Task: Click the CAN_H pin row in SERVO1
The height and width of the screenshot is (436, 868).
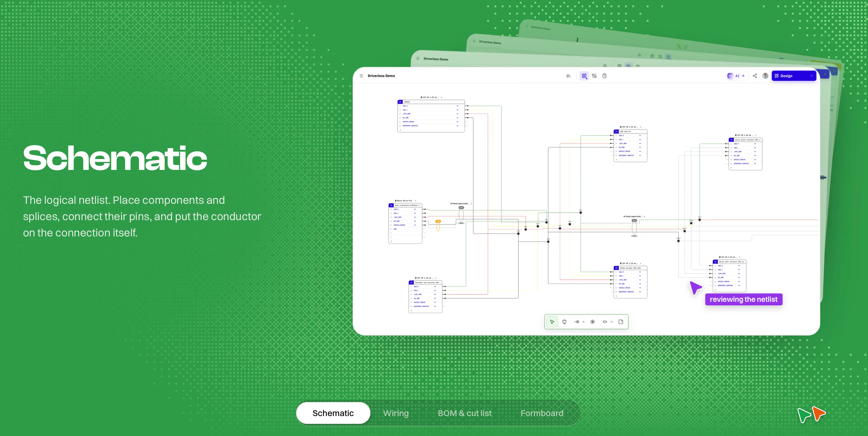Action: [431, 106]
